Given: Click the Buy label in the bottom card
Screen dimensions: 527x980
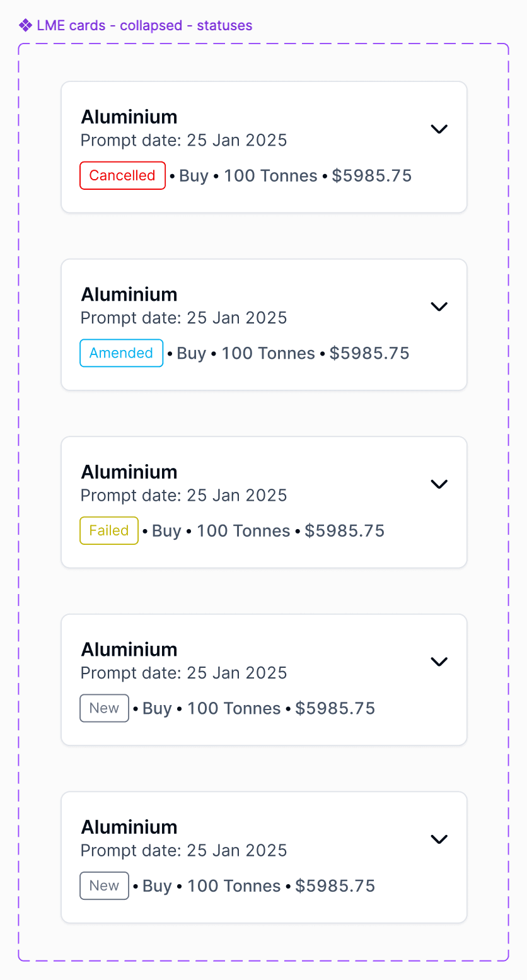Looking at the screenshot, I should point(157,886).
